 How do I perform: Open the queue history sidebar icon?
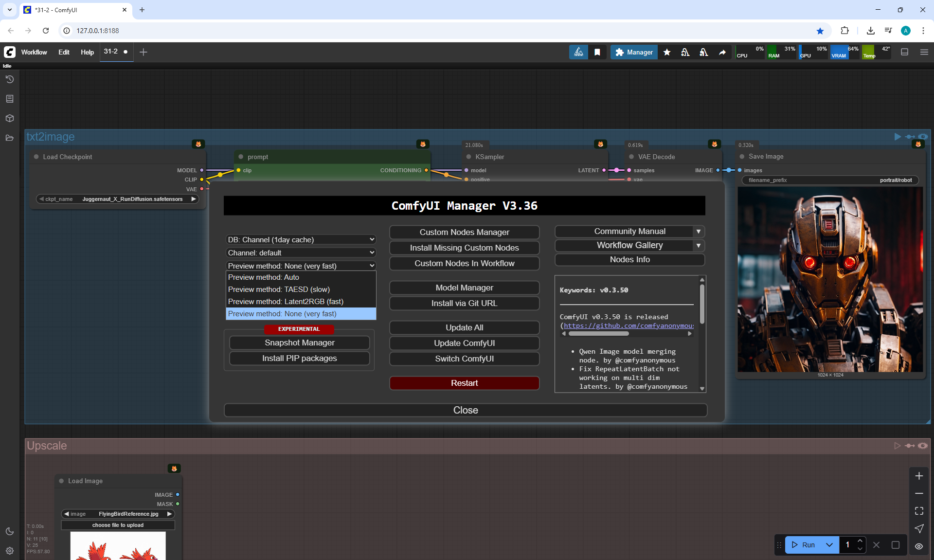coord(9,79)
